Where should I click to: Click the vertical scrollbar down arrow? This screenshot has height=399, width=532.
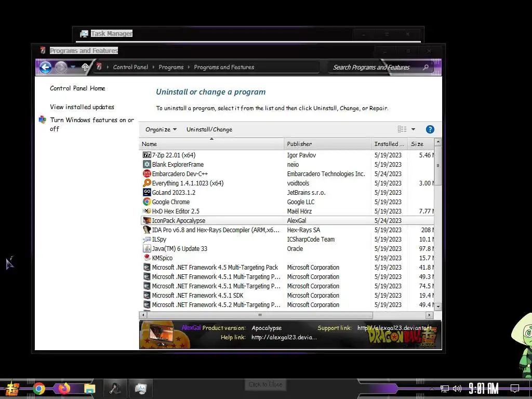(x=438, y=307)
